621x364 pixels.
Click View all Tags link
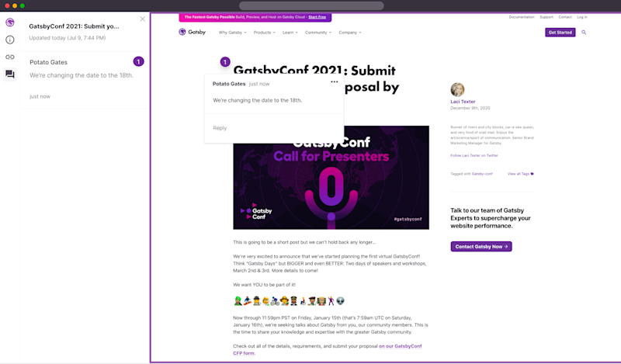click(520, 174)
